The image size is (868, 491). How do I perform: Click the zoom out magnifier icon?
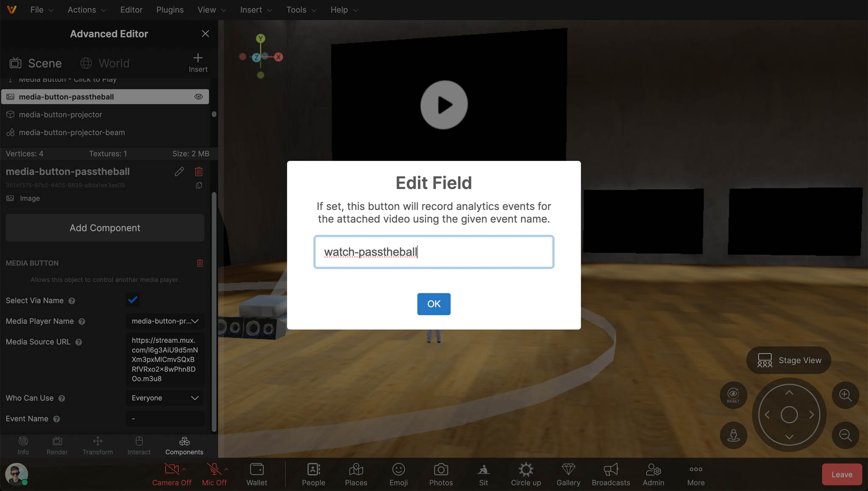click(x=845, y=435)
